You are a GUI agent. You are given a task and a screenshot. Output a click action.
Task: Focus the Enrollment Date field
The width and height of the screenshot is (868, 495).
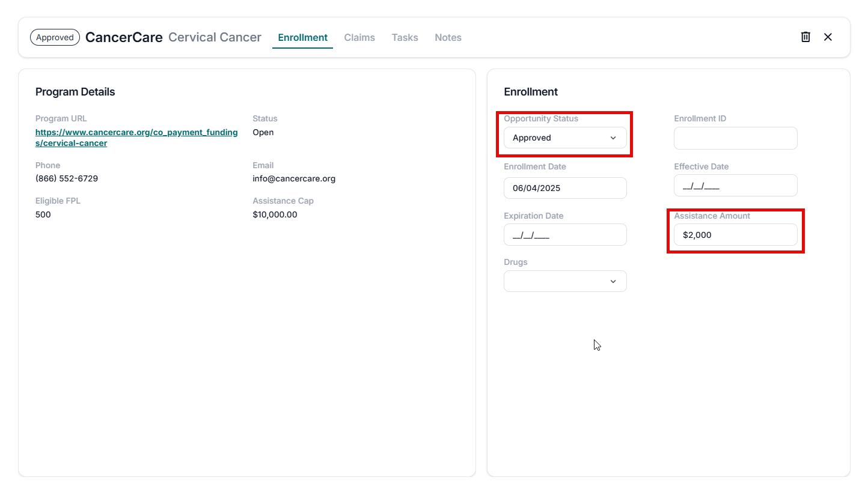(564, 188)
